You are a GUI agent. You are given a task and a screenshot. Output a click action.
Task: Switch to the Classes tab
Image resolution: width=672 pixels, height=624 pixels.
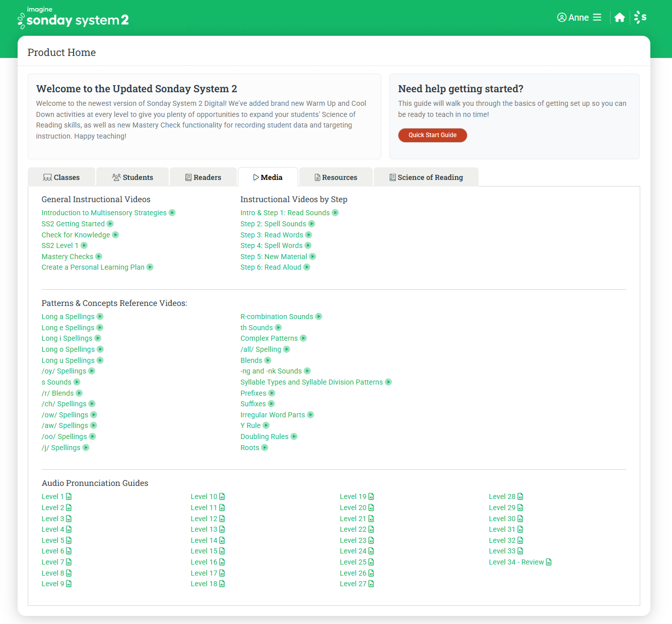61,177
